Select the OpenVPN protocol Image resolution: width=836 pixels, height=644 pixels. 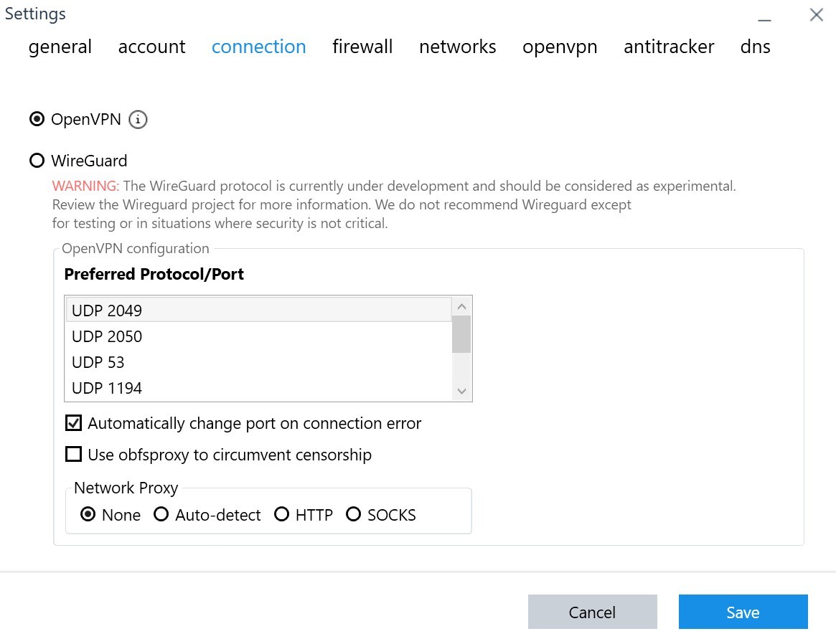point(37,119)
